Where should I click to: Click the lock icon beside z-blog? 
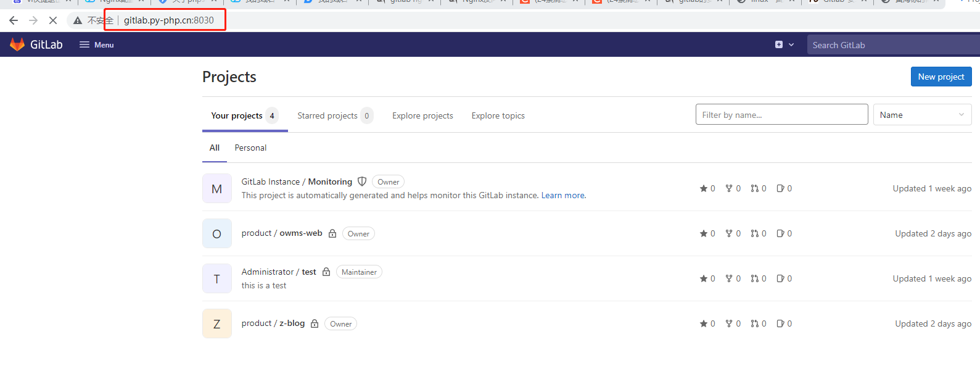click(315, 323)
